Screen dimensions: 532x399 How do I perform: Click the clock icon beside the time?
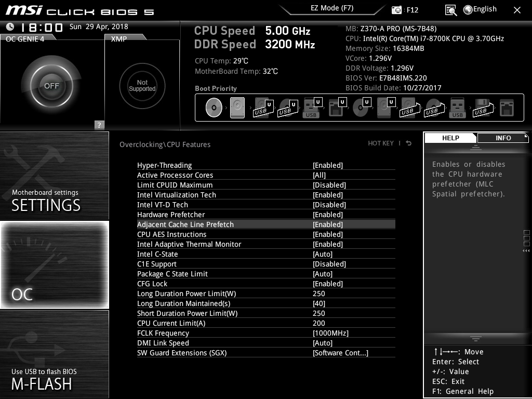click(x=10, y=26)
